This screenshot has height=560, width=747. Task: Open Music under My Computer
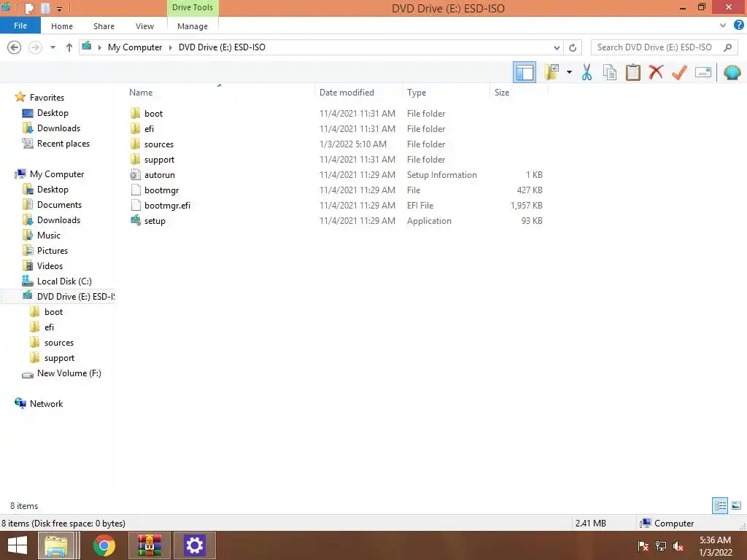pos(49,236)
